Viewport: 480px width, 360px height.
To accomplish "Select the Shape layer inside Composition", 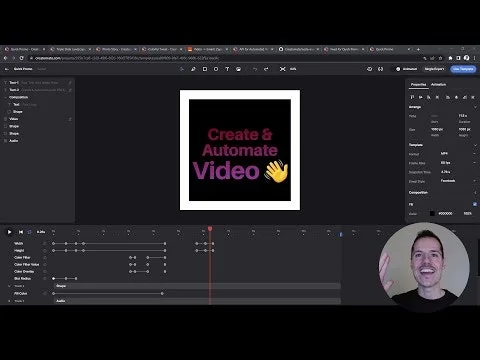I will (37, 112).
